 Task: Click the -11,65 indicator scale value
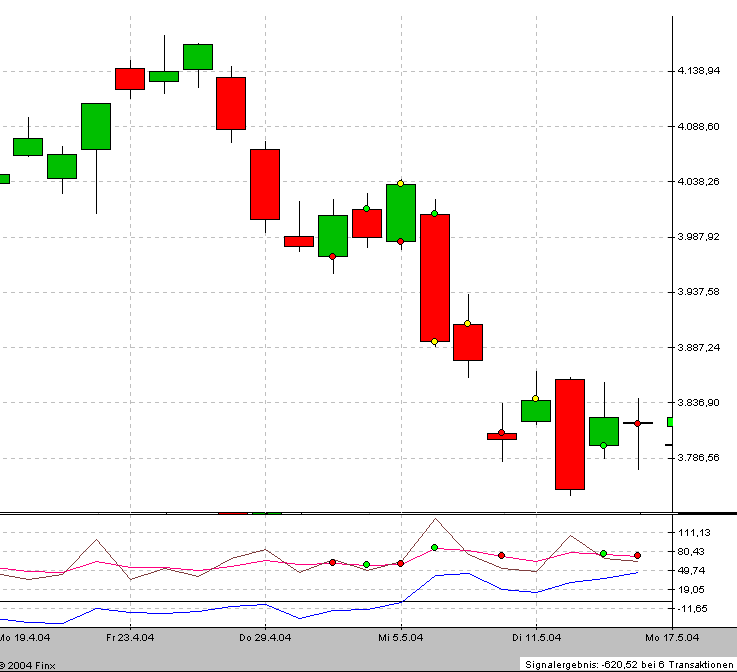pos(692,609)
